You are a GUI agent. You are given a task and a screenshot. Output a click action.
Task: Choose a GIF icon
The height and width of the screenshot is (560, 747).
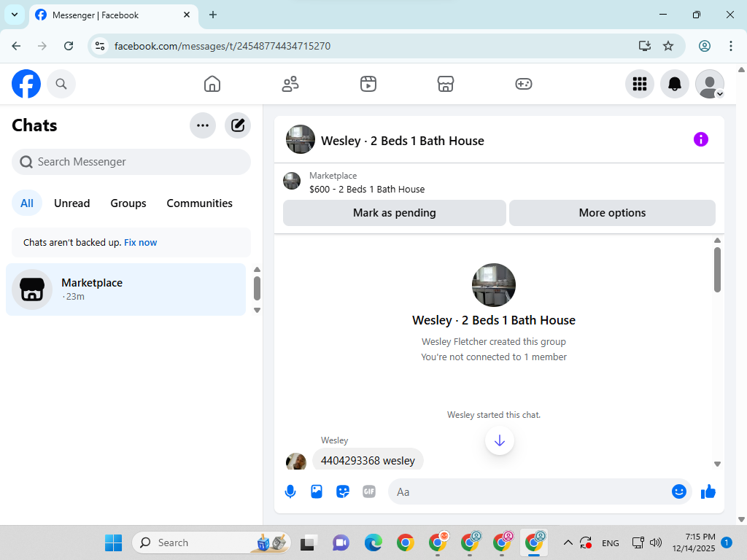(368, 491)
